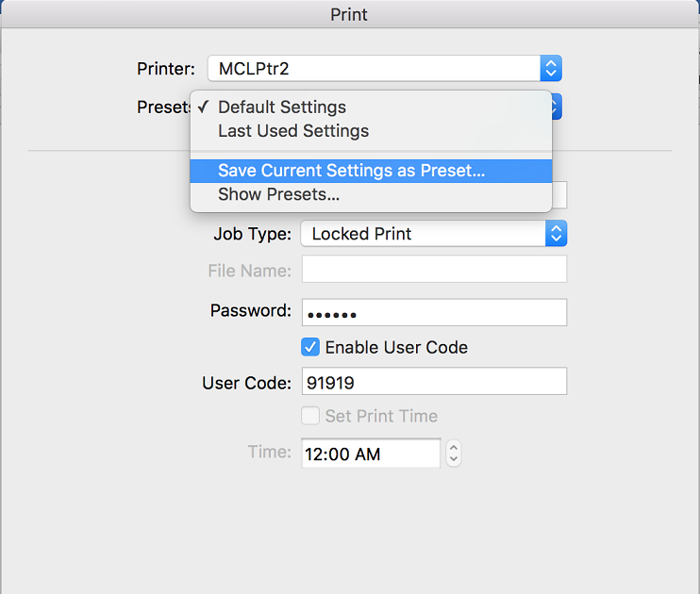Viewport: 700px width, 594px height.
Task: Click the blue arrows on Job Type popup
Action: tap(556, 234)
